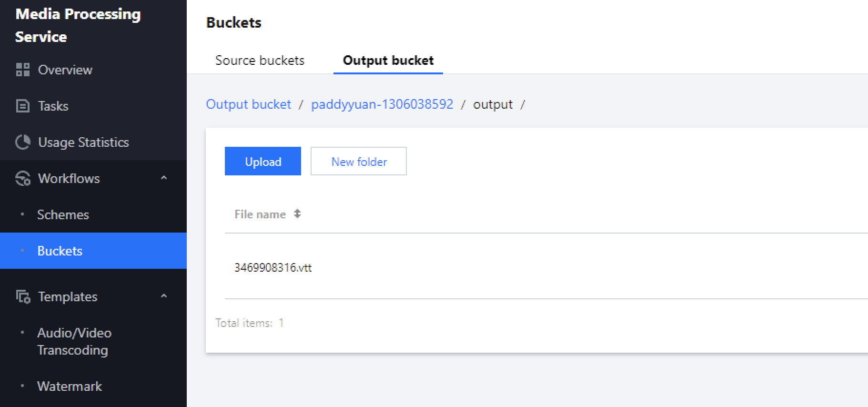Image resolution: width=868 pixels, height=407 pixels.
Task: Open the Schemes menu item
Action: click(x=63, y=214)
